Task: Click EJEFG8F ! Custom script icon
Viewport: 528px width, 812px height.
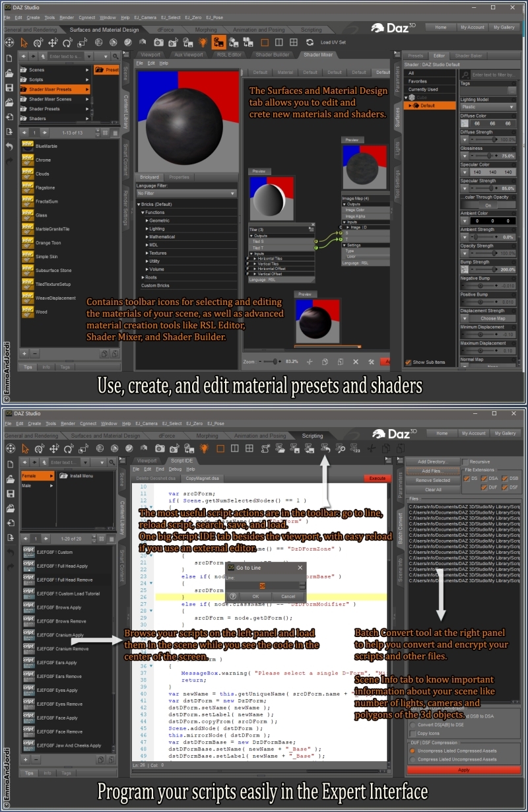Action: (28, 552)
